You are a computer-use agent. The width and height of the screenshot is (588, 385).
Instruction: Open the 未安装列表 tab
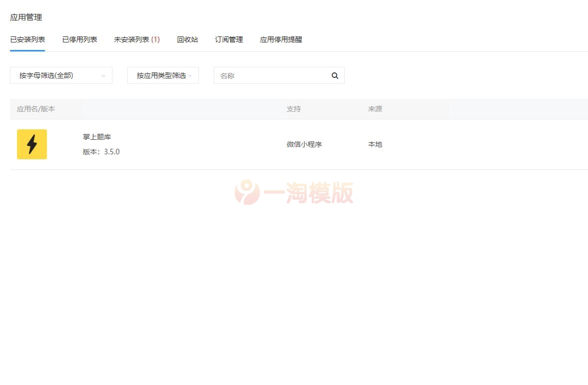[x=137, y=39]
